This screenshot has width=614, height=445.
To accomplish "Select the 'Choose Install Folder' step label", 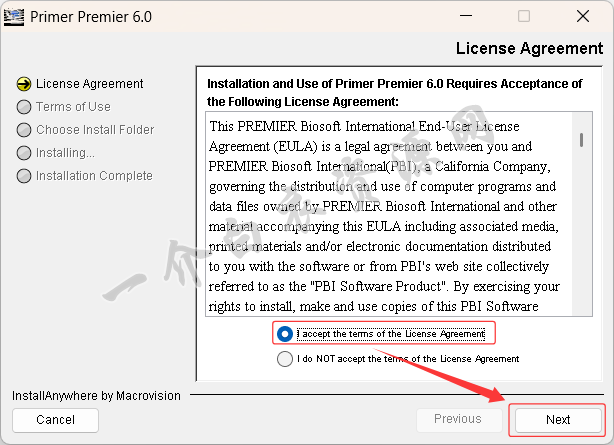I will (x=95, y=130).
